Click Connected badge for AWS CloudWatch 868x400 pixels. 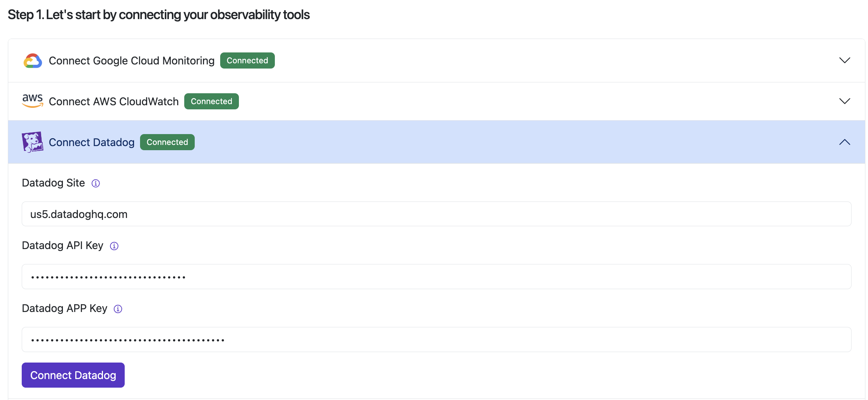[x=211, y=101]
